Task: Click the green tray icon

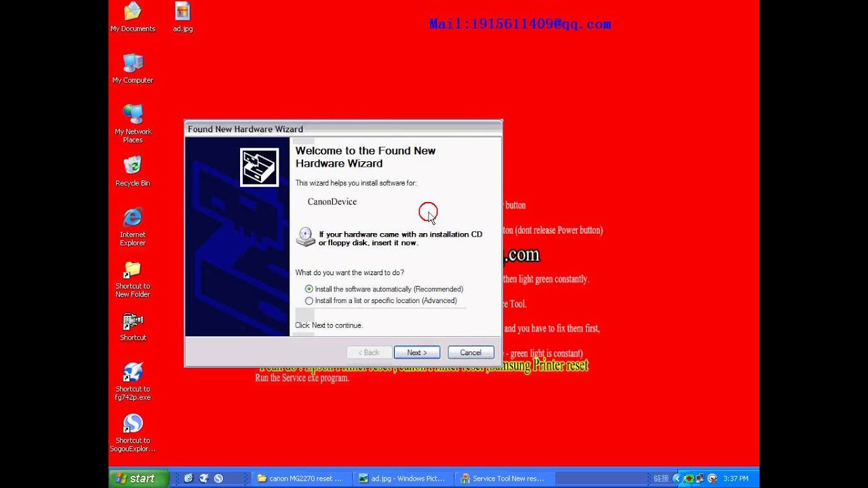Action: pyautogui.click(x=689, y=479)
